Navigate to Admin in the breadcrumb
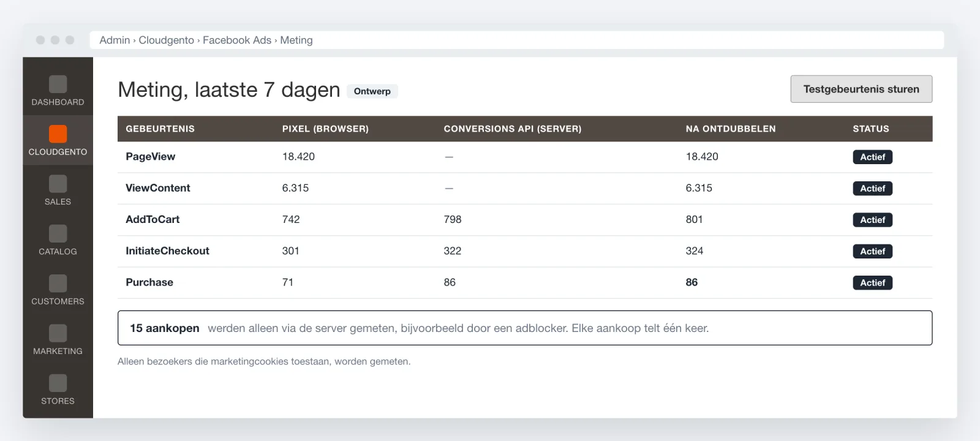Image resolution: width=980 pixels, height=441 pixels. point(115,40)
